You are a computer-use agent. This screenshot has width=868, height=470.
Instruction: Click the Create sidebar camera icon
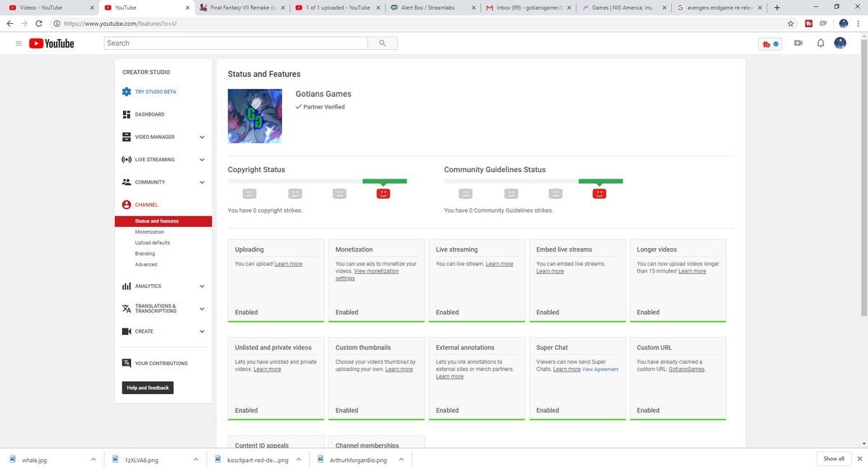[127, 331]
